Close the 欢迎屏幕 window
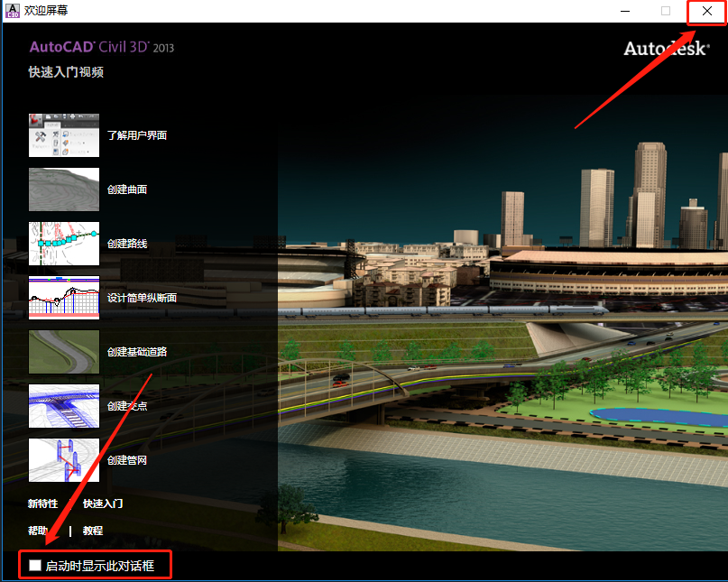 (x=706, y=11)
